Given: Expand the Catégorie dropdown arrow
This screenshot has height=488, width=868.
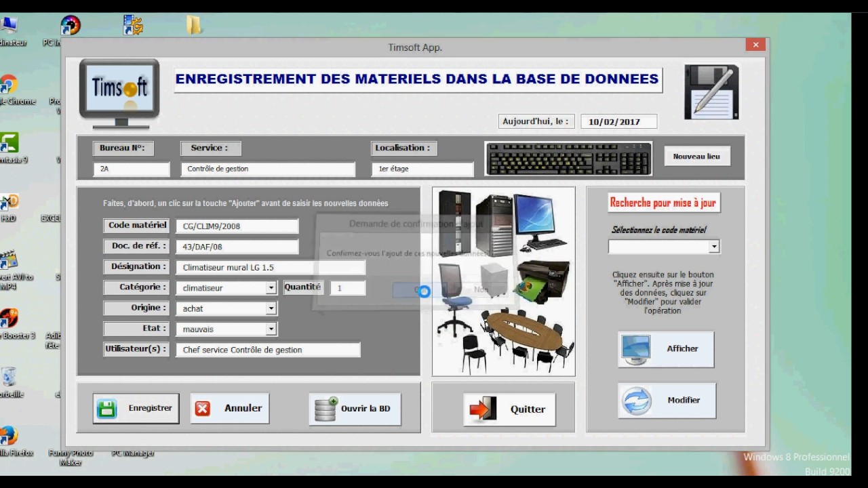Looking at the screenshot, I should (x=271, y=288).
